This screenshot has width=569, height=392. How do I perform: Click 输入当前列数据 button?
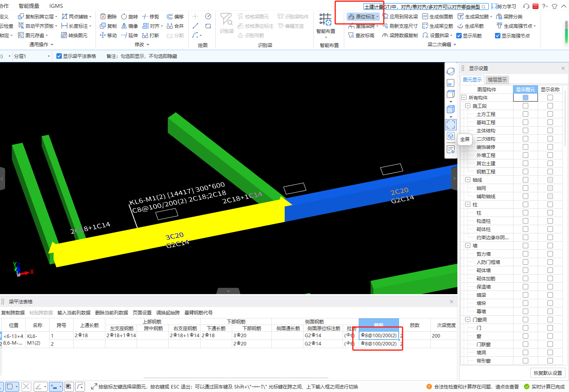(74, 313)
